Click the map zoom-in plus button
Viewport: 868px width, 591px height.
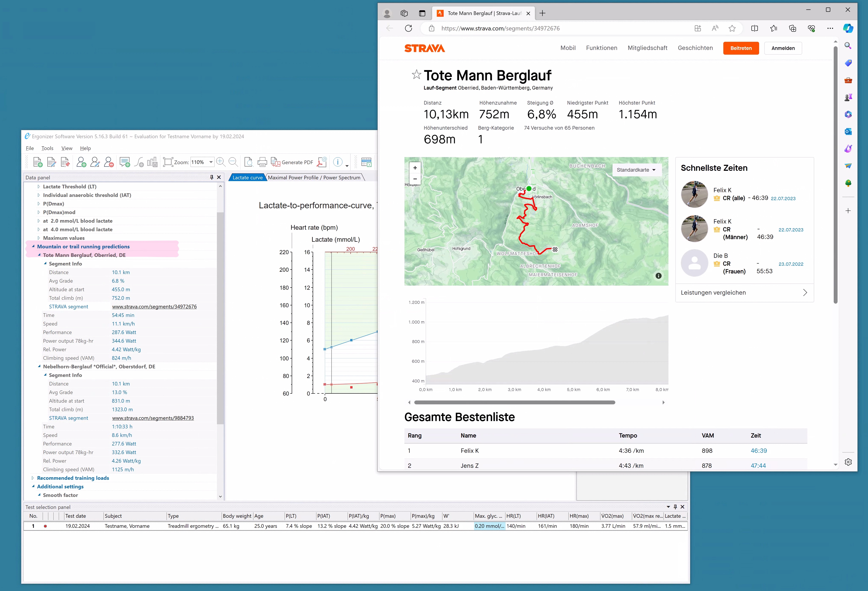point(415,168)
